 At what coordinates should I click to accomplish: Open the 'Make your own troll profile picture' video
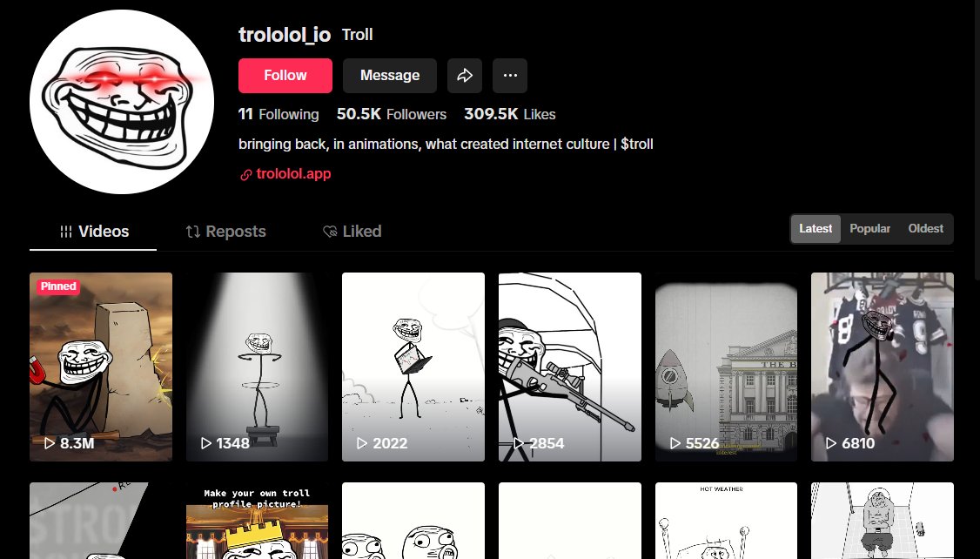[257, 520]
